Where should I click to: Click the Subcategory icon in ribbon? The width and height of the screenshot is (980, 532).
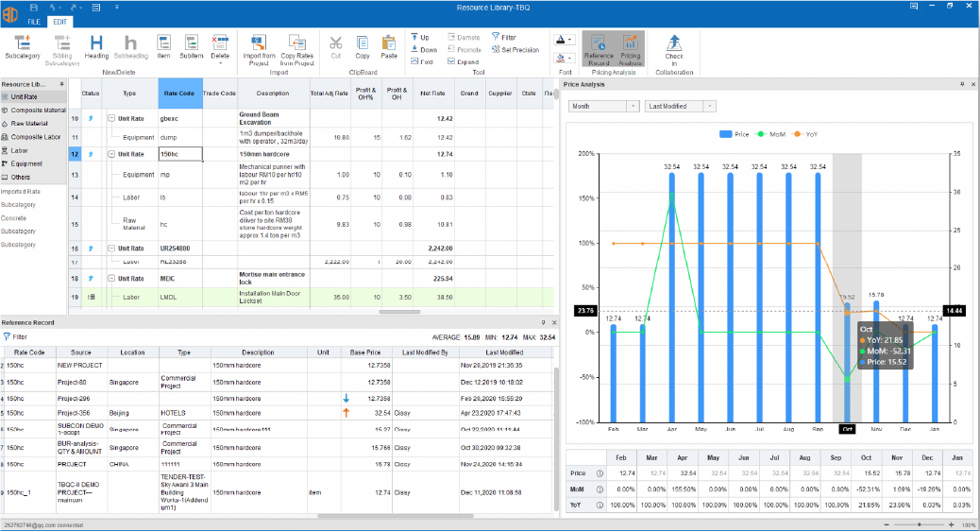click(23, 43)
